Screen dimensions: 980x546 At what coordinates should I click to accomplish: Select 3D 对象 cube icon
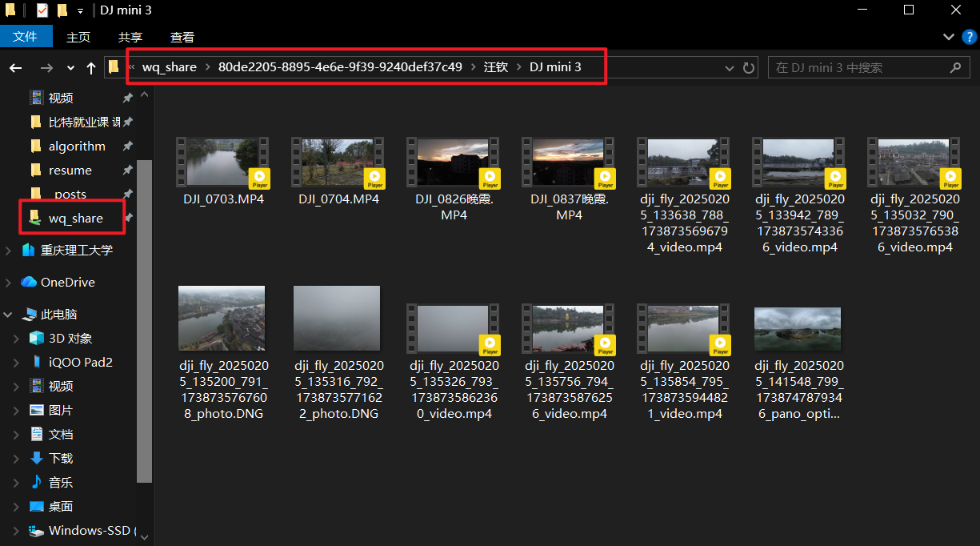36,338
